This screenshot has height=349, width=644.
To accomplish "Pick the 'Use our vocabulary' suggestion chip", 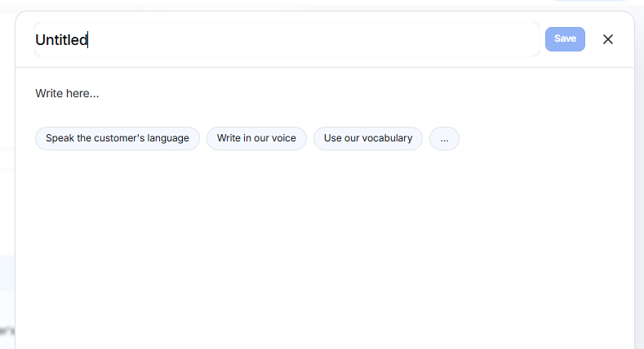I will (x=368, y=138).
